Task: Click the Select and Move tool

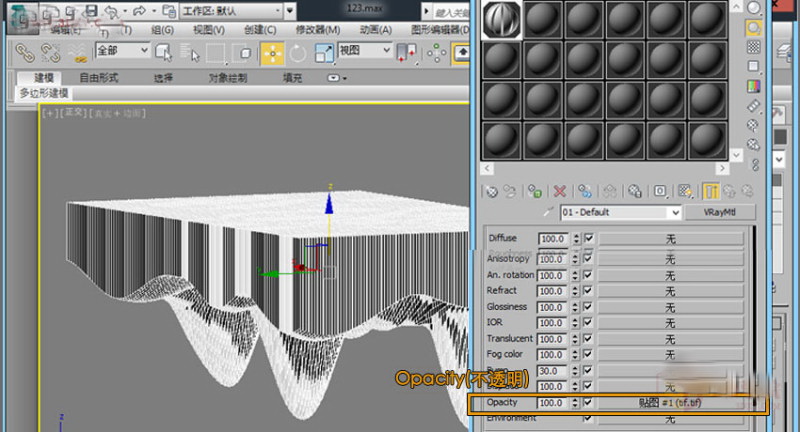Action: point(270,52)
